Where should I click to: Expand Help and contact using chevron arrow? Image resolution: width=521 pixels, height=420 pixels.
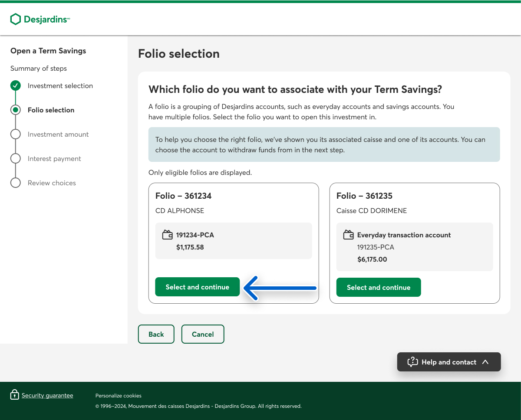pos(485,362)
